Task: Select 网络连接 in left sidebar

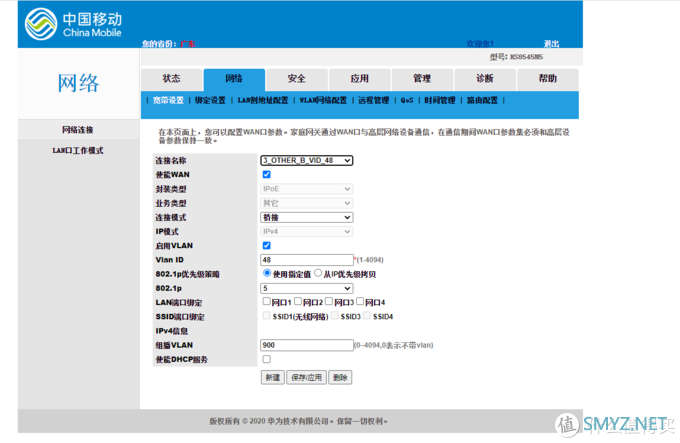Action: (78, 130)
